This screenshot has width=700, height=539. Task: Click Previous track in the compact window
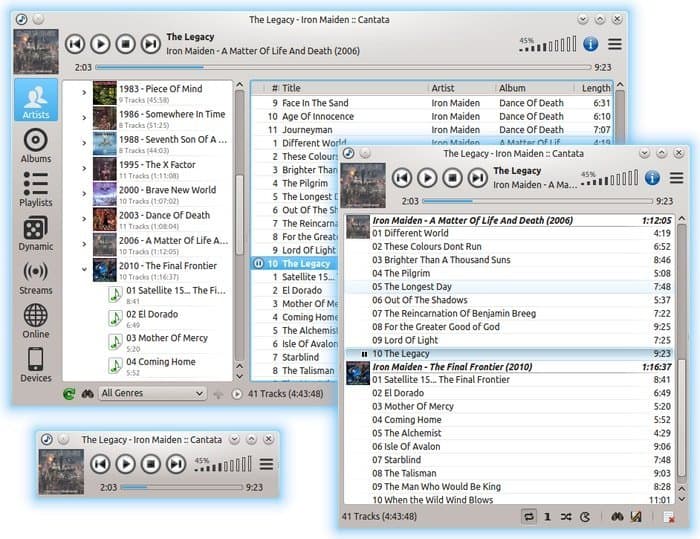[x=402, y=178]
